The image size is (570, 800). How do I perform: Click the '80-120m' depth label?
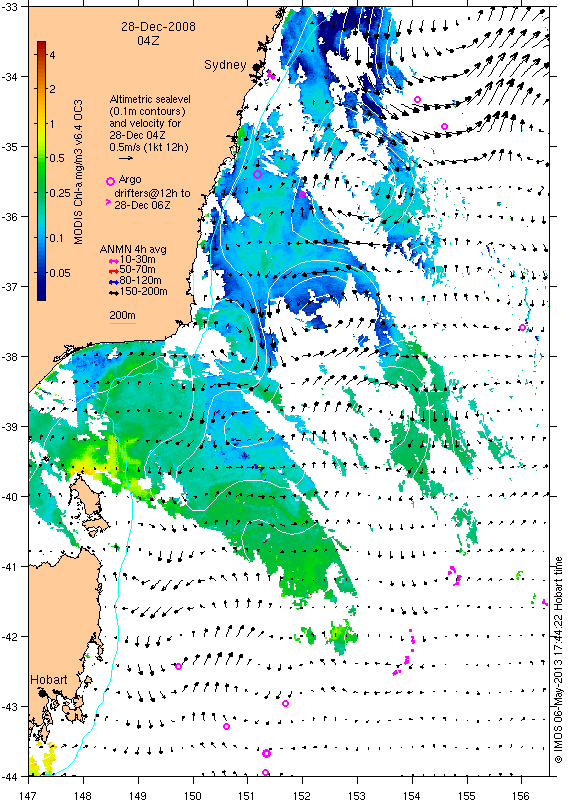click(140, 280)
